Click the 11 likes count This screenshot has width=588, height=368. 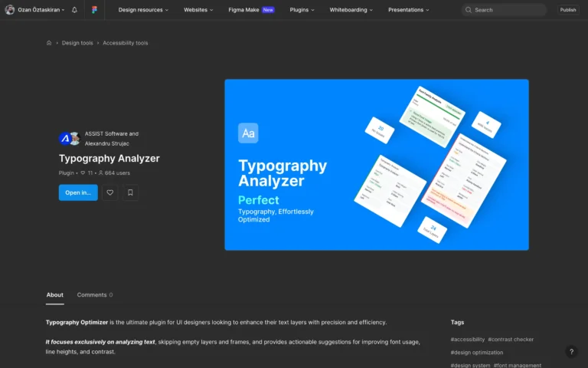pyautogui.click(x=87, y=173)
